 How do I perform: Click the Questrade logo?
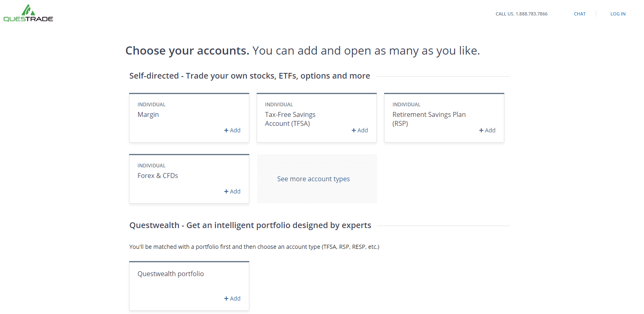click(28, 13)
